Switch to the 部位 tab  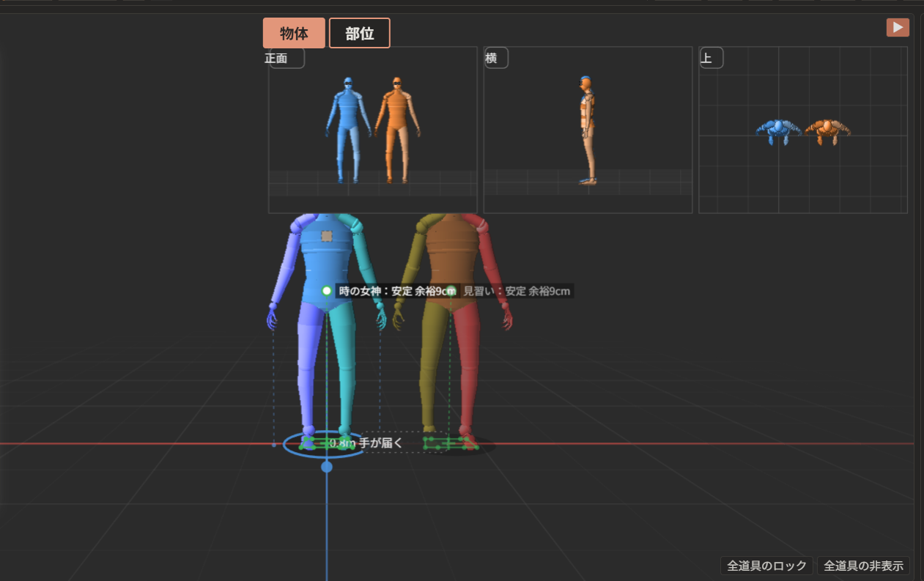point(360,33)
